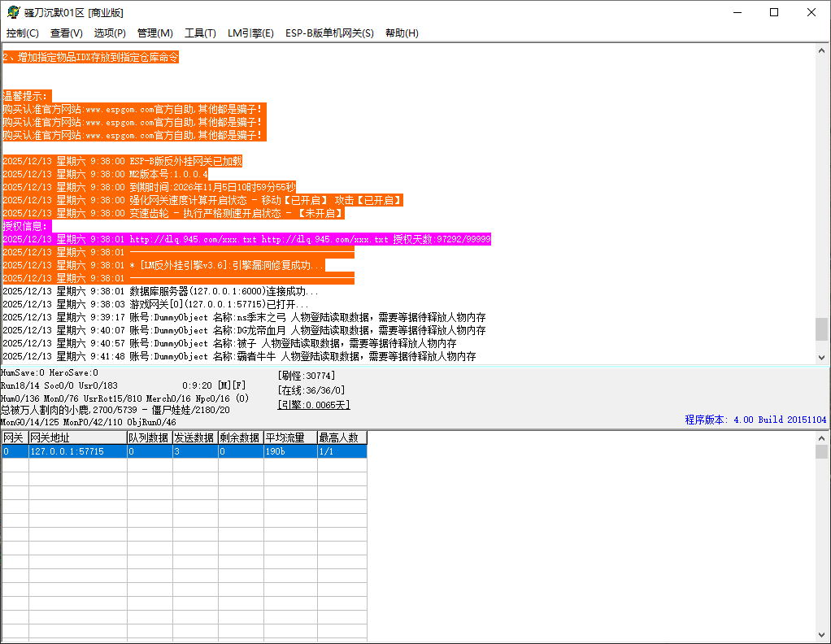Open the 查看(V) menu
Screen dimensions: 831x644
pos(66,33)
